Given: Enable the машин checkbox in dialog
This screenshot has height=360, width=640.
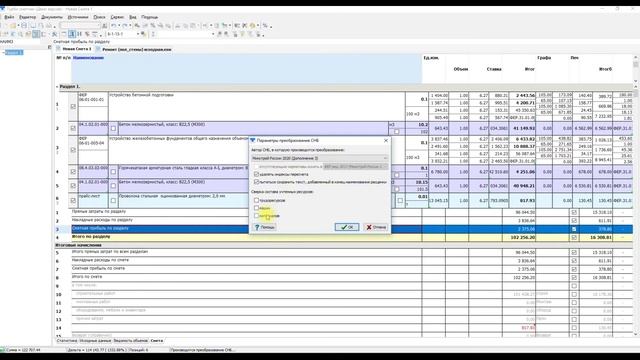Looking at the screenshot, I should pyautogui.click(x=256, y=208).
